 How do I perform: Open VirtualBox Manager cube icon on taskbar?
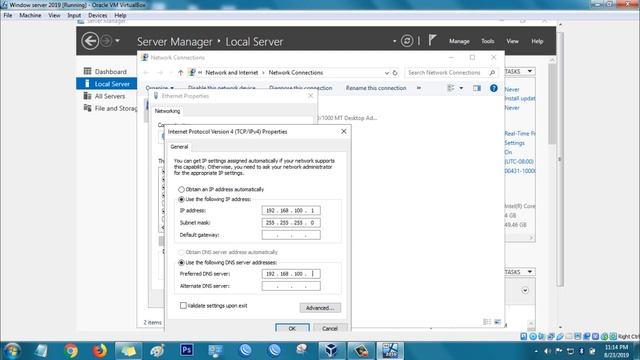(331, 351)
